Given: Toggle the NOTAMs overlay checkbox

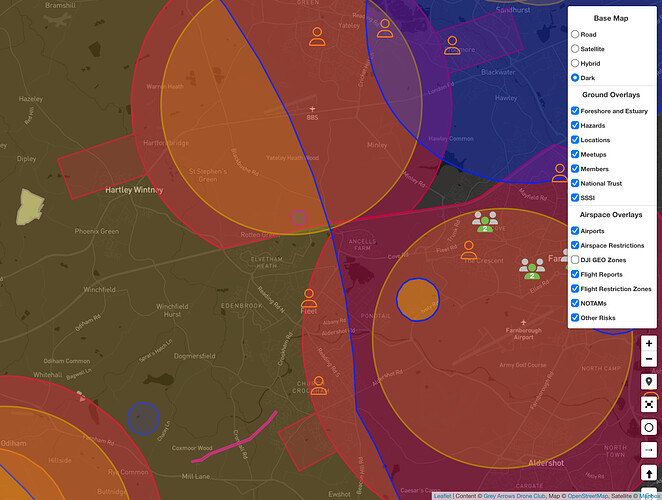Looking at the screenshot, I should 575,303.
